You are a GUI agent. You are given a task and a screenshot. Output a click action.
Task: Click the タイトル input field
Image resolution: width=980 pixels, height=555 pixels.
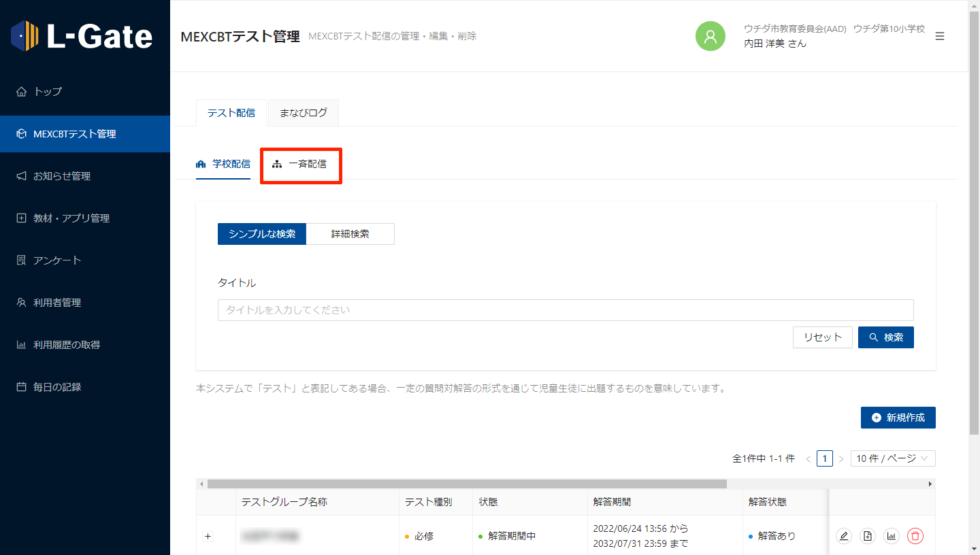pyautogui.click(x=565, y=310)
